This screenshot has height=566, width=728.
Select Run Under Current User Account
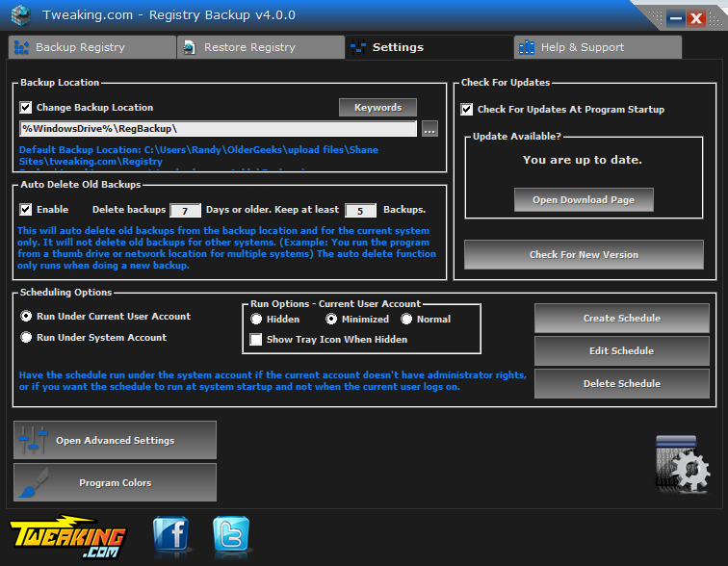point(26,316)
